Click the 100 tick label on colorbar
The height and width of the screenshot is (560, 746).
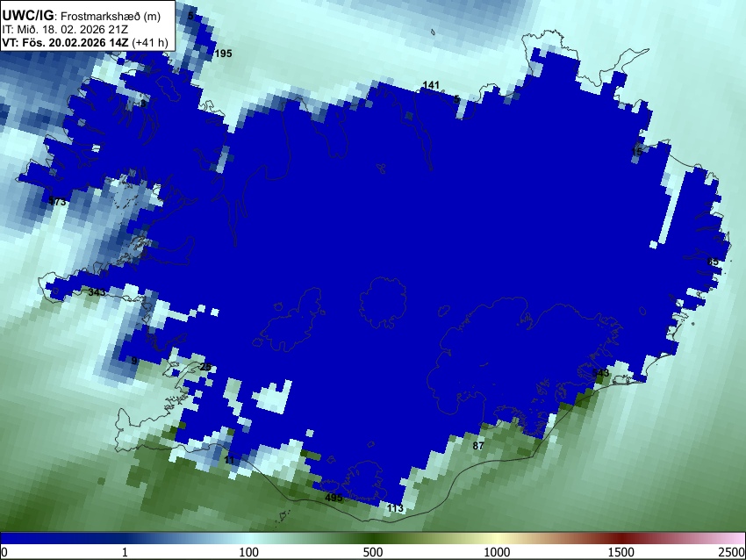249,552
